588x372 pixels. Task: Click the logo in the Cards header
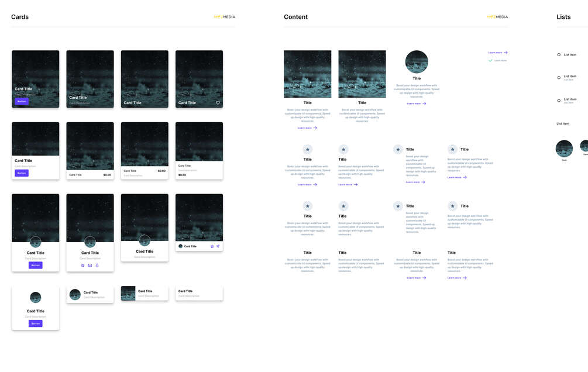coord(224,17)
